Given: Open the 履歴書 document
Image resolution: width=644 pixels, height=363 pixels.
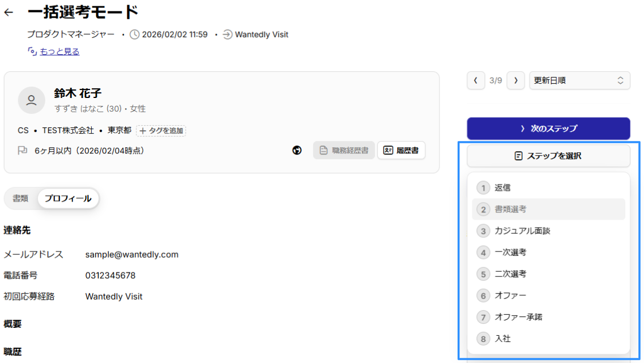Looking at the screenshot, I should pos(401,150).
